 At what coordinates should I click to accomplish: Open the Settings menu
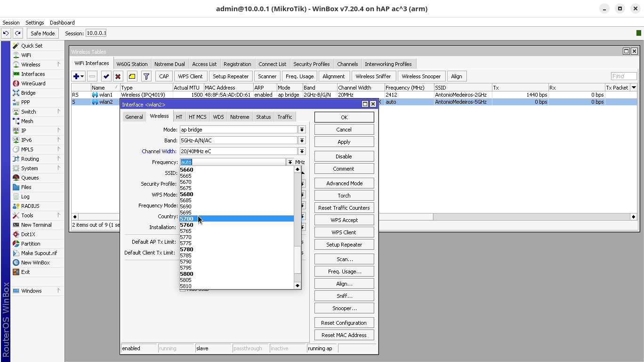34,23
